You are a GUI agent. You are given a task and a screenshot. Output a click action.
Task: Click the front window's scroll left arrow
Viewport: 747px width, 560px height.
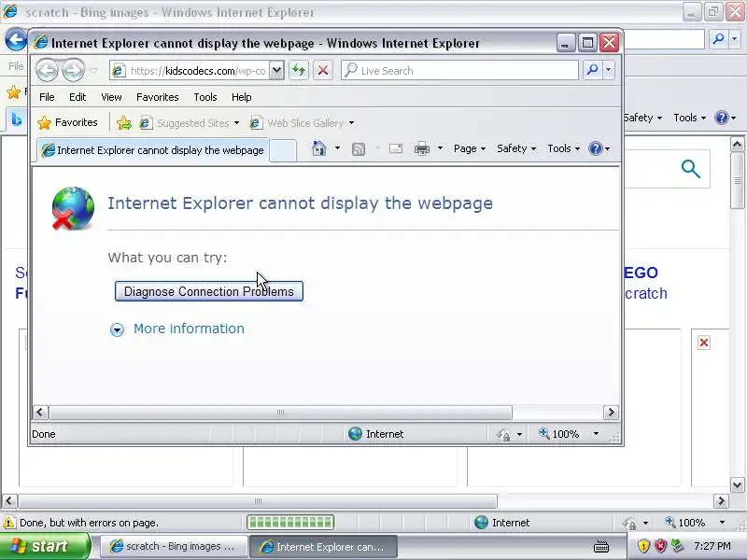click(x=40, y=413)
